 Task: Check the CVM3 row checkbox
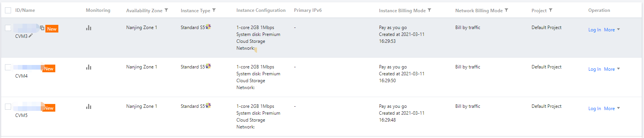8,28
